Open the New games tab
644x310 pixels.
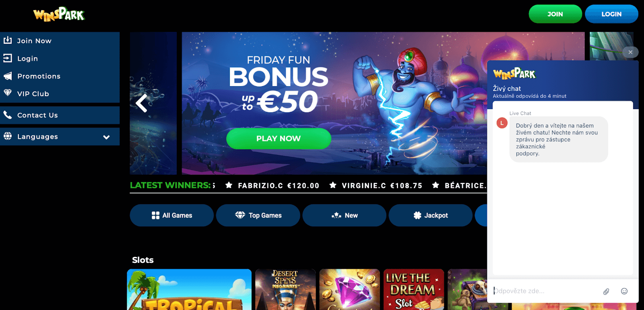345,215
